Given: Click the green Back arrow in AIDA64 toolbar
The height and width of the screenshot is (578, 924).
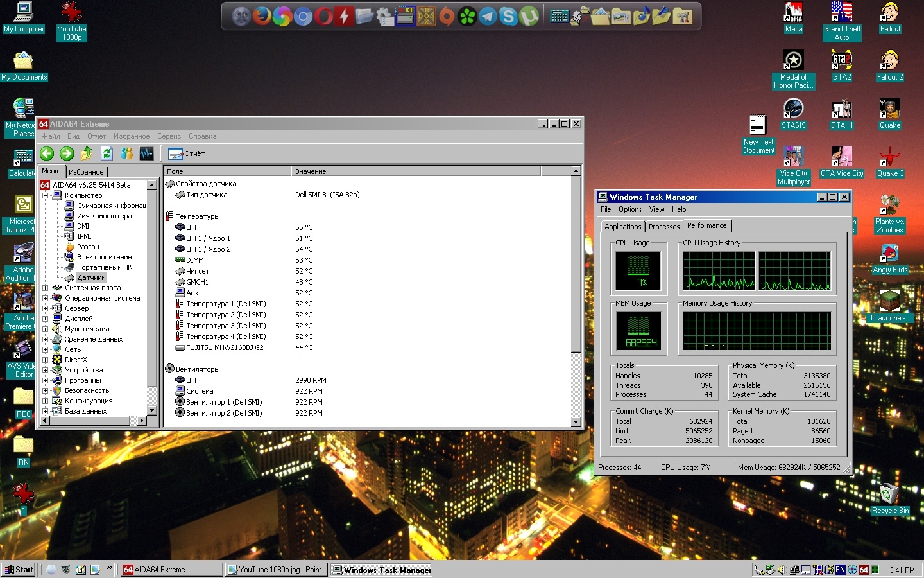Looking at the screenshot, I should coord(47,153).
